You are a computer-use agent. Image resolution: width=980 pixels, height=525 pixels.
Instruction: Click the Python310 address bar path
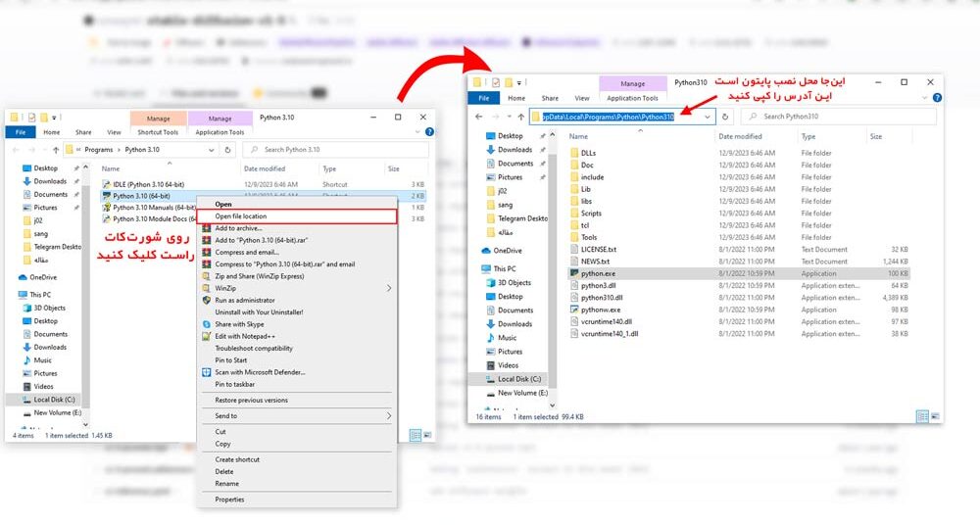click(x=609, y=117)
